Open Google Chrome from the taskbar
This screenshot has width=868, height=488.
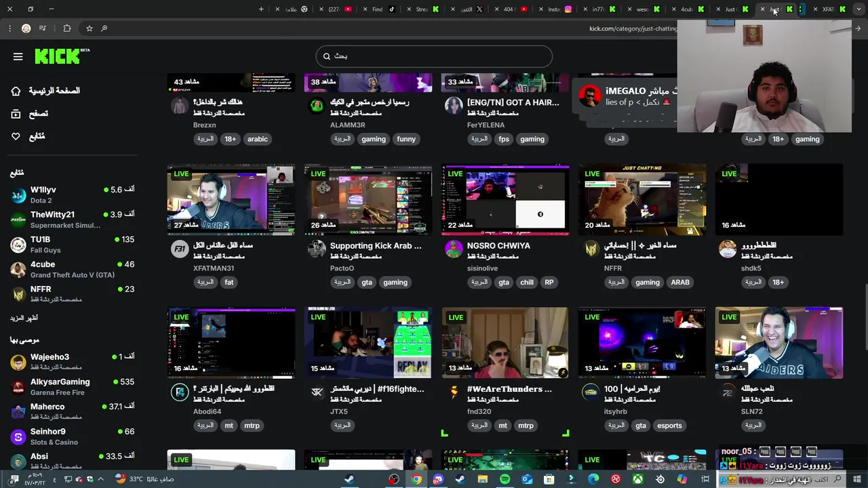pyautogui.click(x=416, y=479)
